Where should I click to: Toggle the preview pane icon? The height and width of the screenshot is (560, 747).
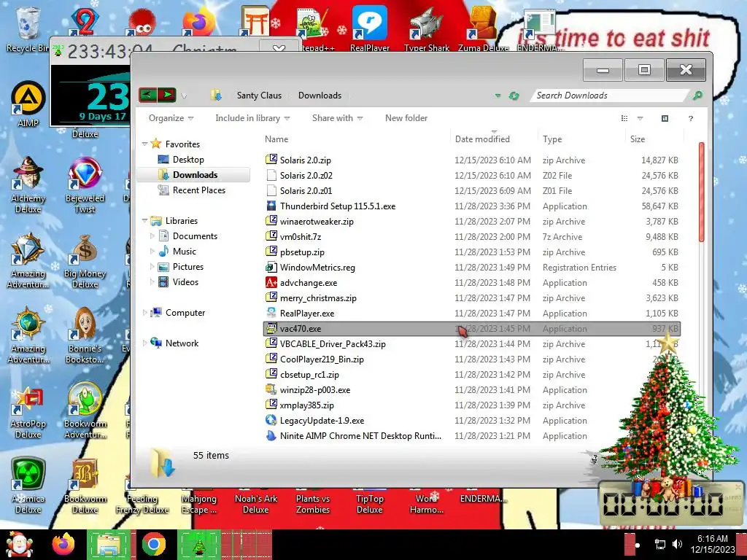(665, 119)
